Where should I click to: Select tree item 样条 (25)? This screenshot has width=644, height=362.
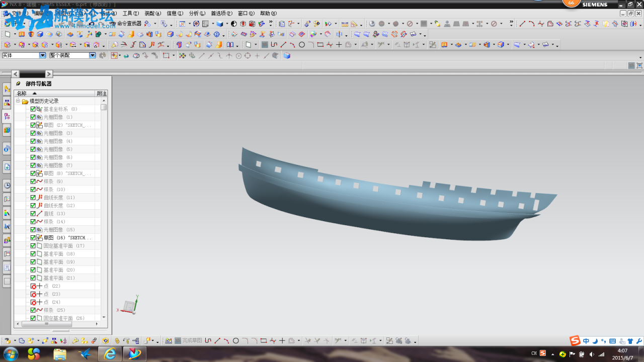click(54, 310)
